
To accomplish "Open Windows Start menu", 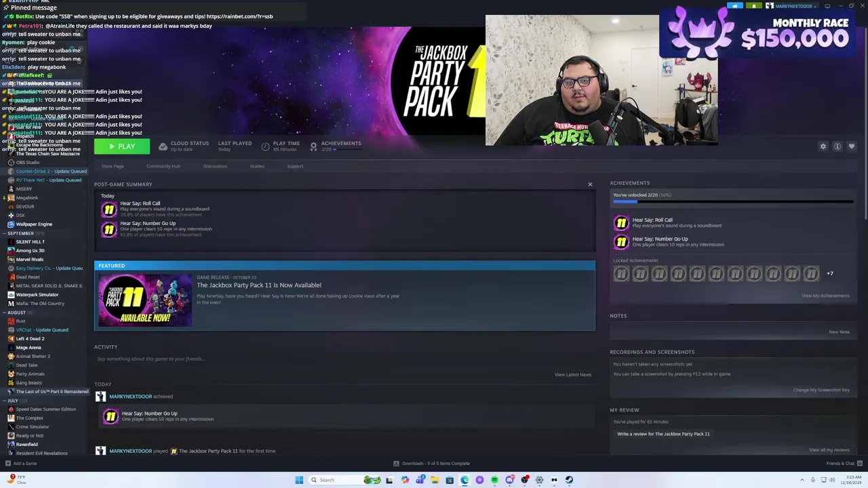I will pyautogui.click(x=299, y=480).
